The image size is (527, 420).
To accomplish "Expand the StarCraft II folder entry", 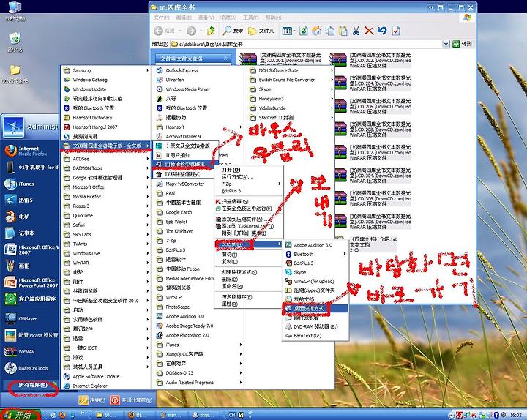I will click(x=291, y=117).
